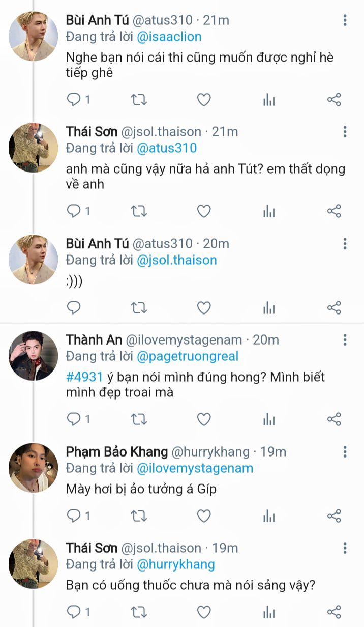View analytics on Thái Sơn's last tweet
The image size is (364, 627).
(x=269, y=612)
